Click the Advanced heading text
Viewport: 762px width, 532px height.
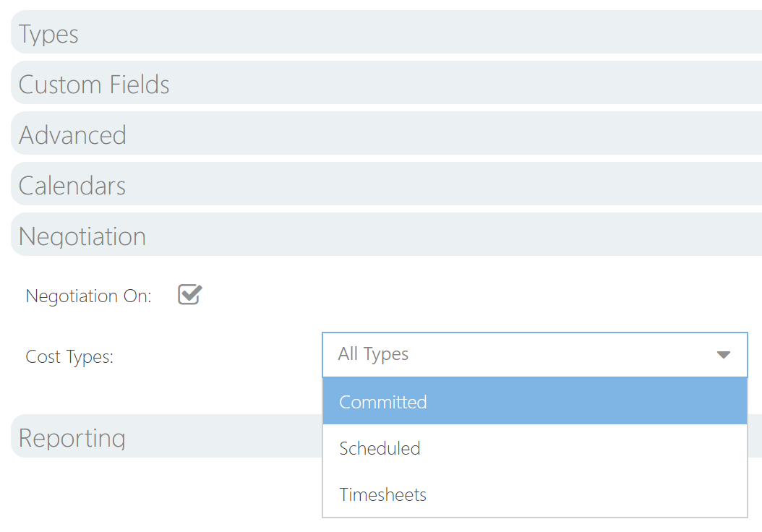[72, 134]
